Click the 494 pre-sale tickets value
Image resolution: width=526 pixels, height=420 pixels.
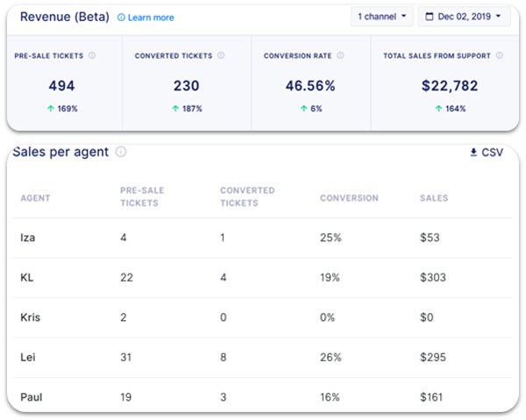[x=61, y=86]
